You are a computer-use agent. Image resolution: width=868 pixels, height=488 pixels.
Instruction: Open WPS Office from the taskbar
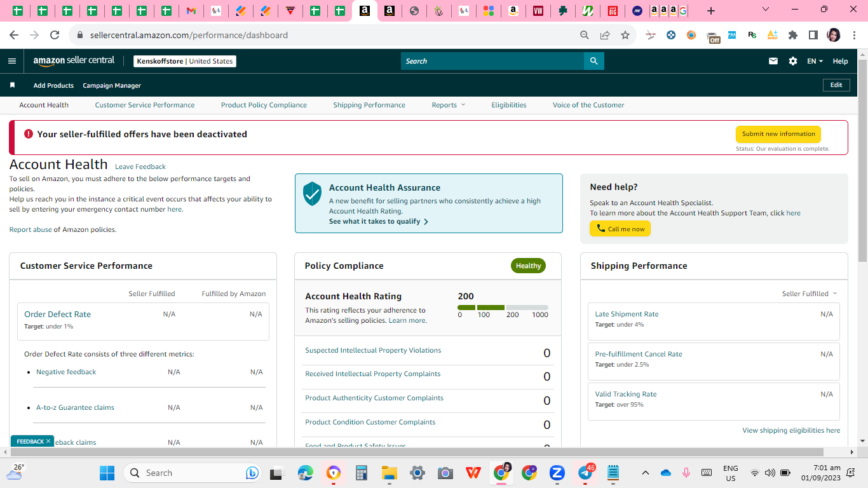tap(473, 473)
